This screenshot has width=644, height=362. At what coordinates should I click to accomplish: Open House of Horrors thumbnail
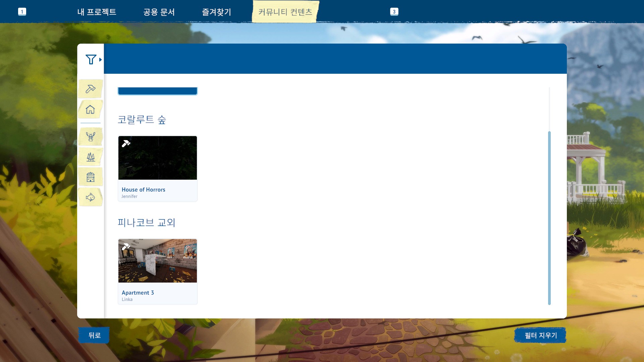[158, 158]
